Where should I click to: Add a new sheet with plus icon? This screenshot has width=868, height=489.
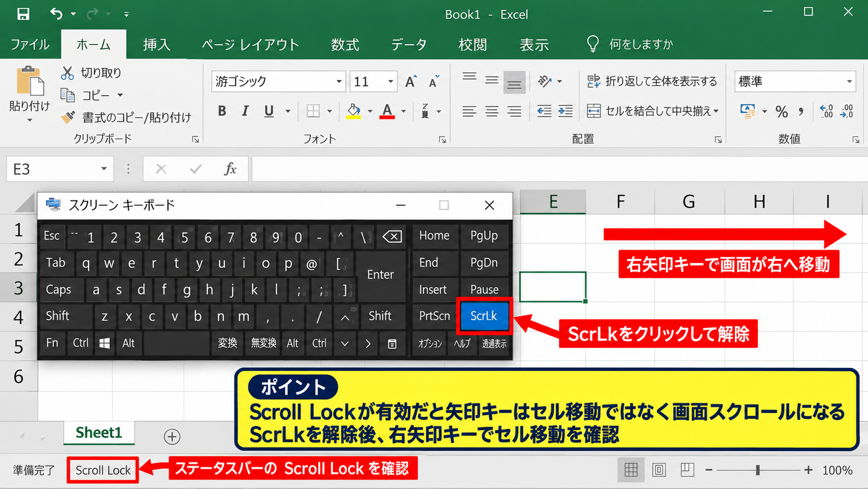172,437
